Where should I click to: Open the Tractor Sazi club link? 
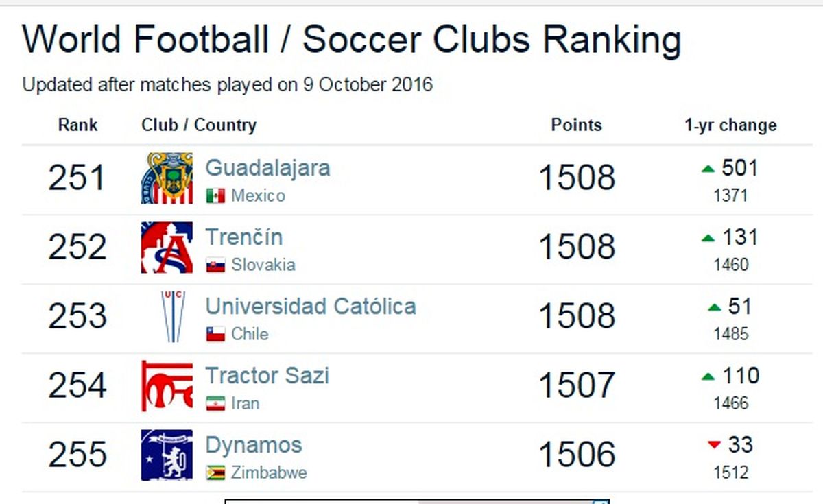pyautogui.click(x=267, y=375)
